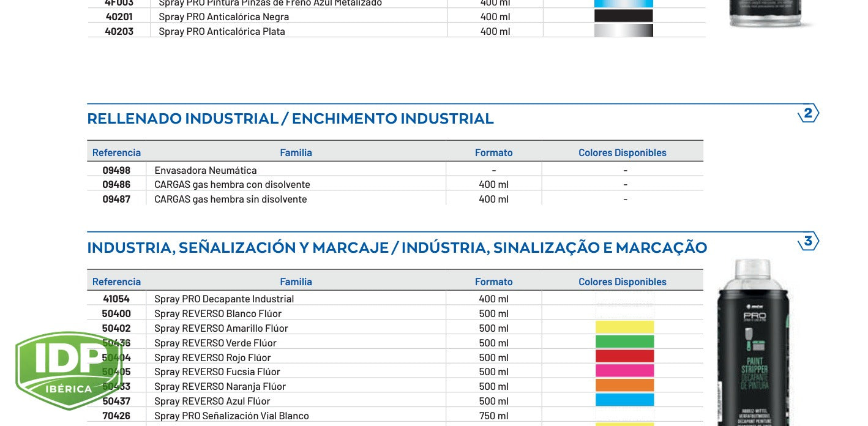This screenshot has width=868, height=426.
Task: Click 'Familia' header in Señalización y Marcaje table
Action: tap(296, 282)
